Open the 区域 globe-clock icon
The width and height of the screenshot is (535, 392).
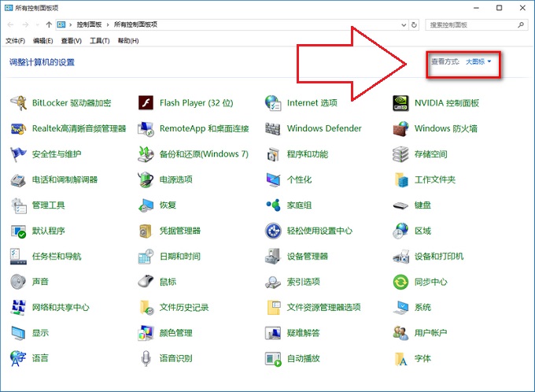click(x=400, y=231)
